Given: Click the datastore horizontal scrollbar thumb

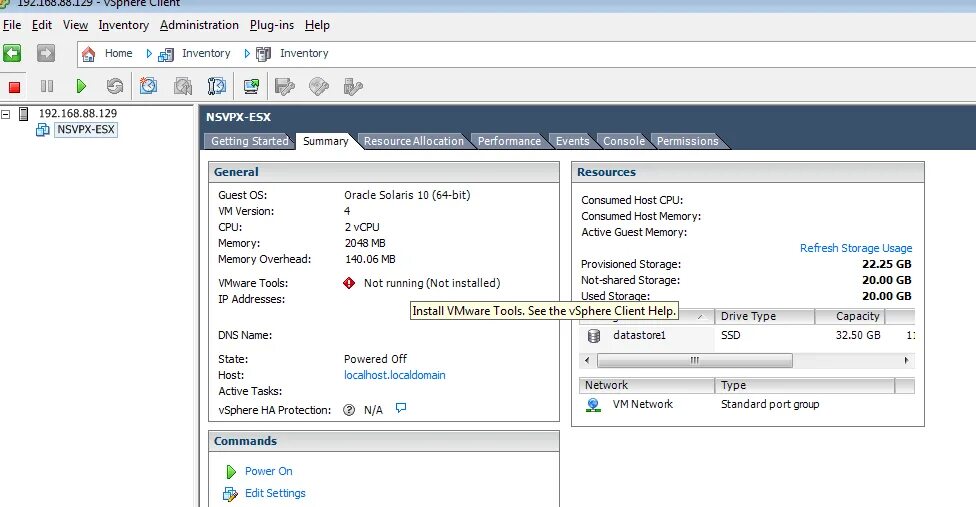Looking at the screenshot, I should coord(695,360).
